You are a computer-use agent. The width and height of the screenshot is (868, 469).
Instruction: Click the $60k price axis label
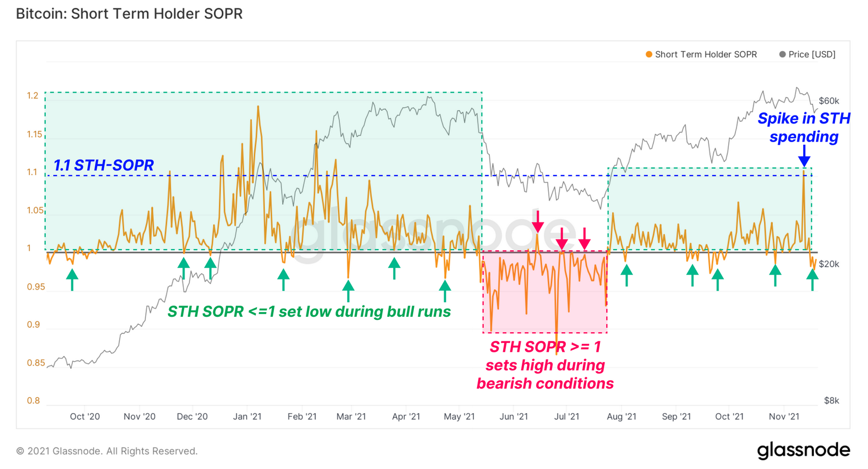coord(829,101)
